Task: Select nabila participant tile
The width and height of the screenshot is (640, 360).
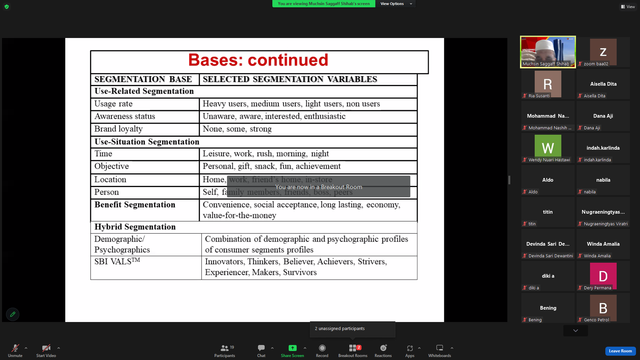Action: (603, 180)
